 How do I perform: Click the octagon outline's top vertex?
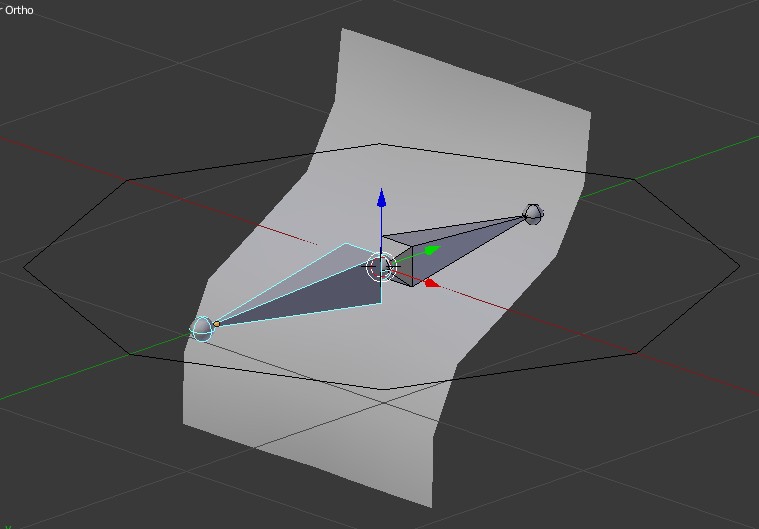[x=380, y=144]
